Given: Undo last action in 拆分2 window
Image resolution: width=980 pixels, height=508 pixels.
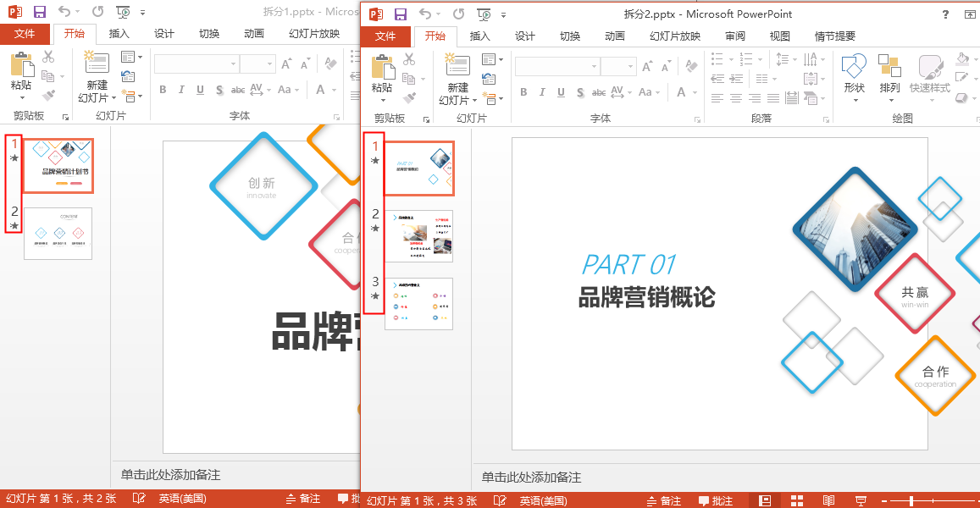Looking at the screenshot, I should click(x=425, y=14).
